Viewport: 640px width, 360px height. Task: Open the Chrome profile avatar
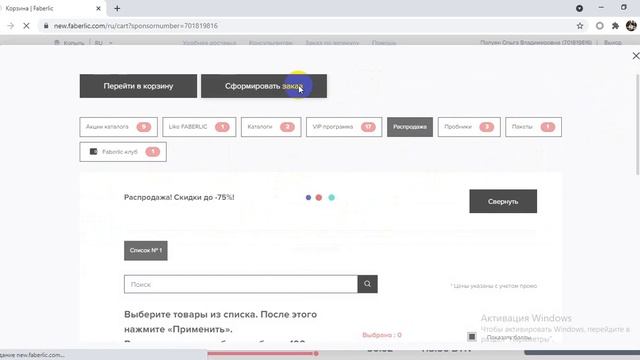(631, 26)
